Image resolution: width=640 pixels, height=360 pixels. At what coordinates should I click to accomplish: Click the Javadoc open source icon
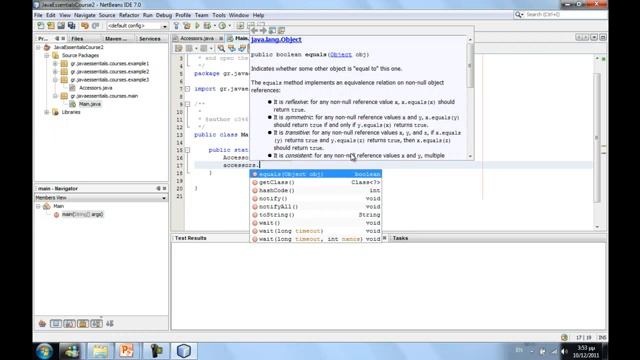[282, 31]
